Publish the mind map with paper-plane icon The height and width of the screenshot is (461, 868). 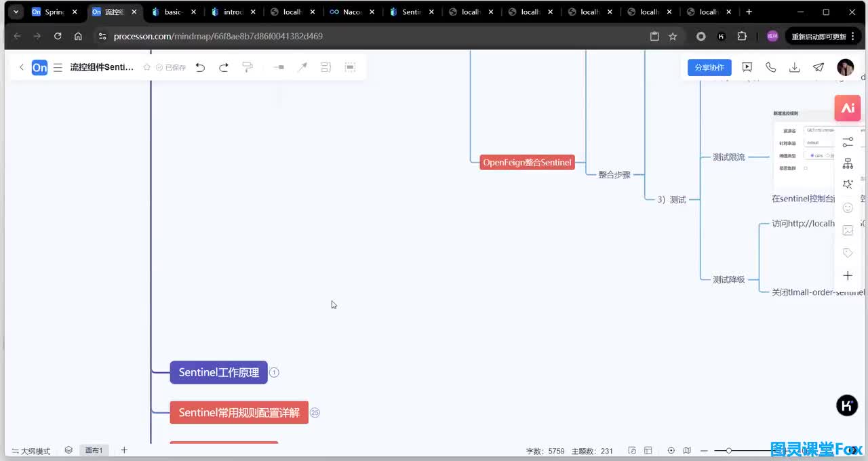818,67
